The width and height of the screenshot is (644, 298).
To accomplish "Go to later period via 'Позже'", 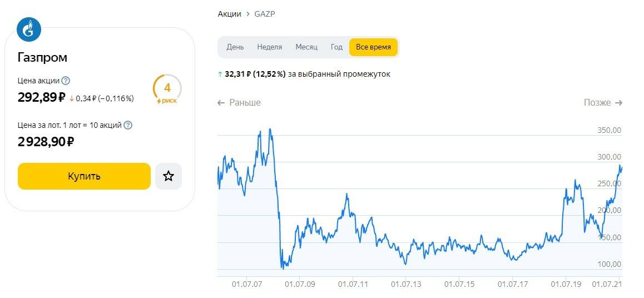I will click(x=597, y=103).
